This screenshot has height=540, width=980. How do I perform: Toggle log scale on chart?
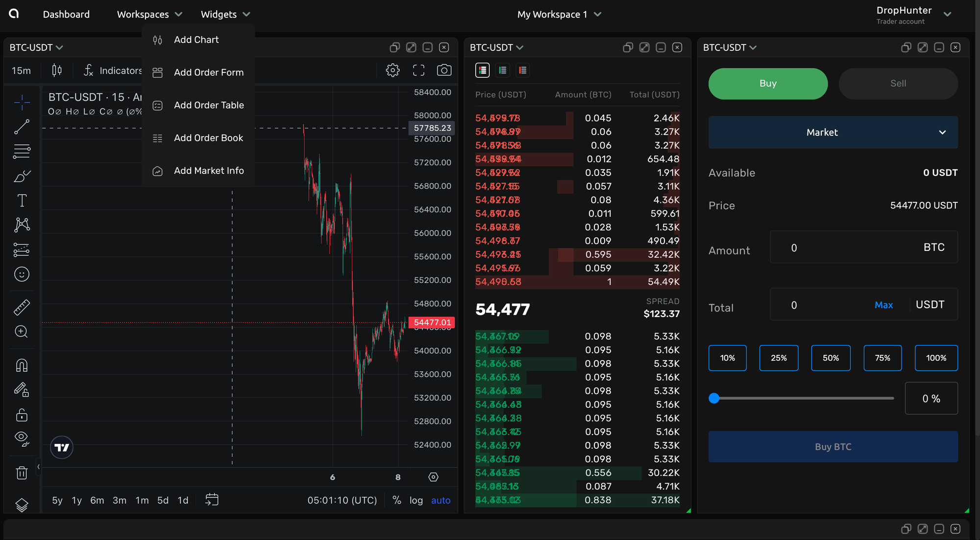coord(416,500)
